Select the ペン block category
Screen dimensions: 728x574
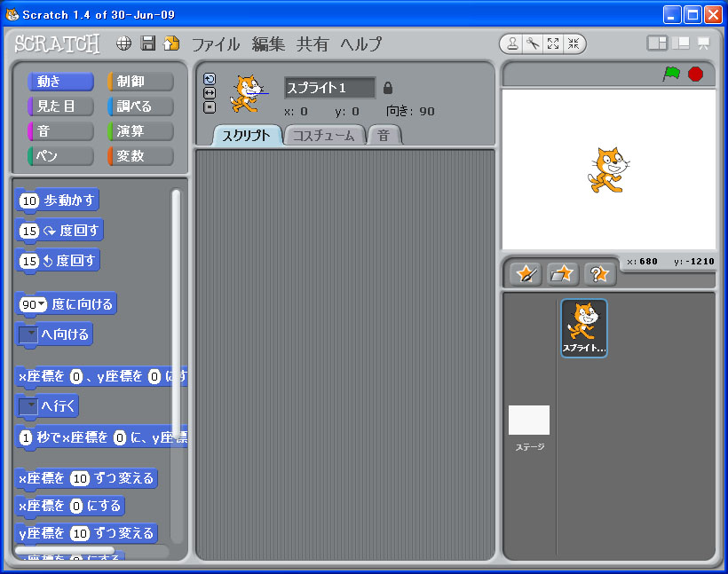pyautogui.click(x=60, y=156)
